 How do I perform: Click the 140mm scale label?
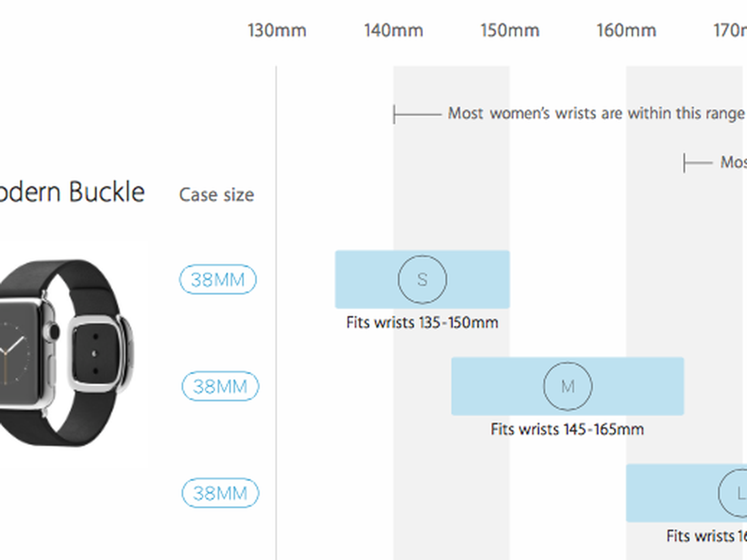click(x=394, y=31)
